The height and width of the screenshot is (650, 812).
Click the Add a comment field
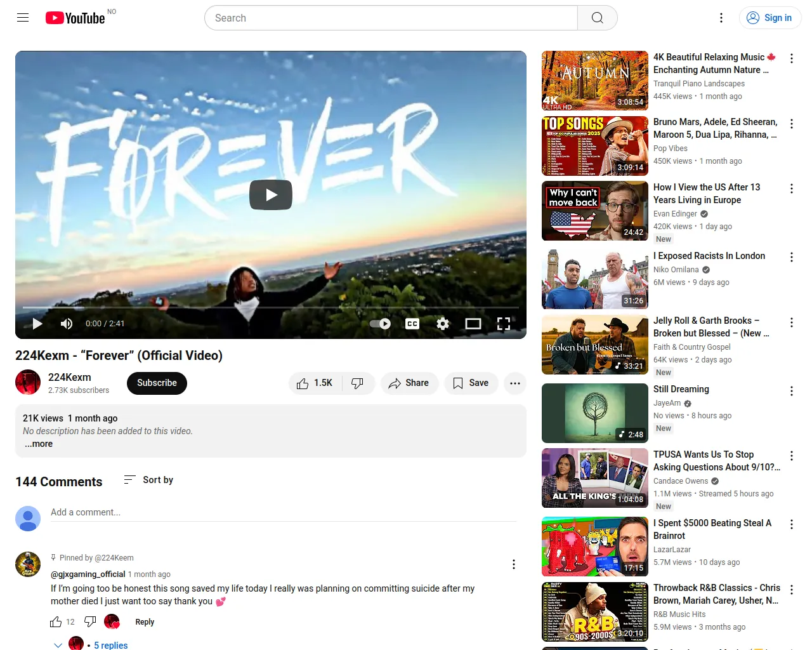pos(284,513)
